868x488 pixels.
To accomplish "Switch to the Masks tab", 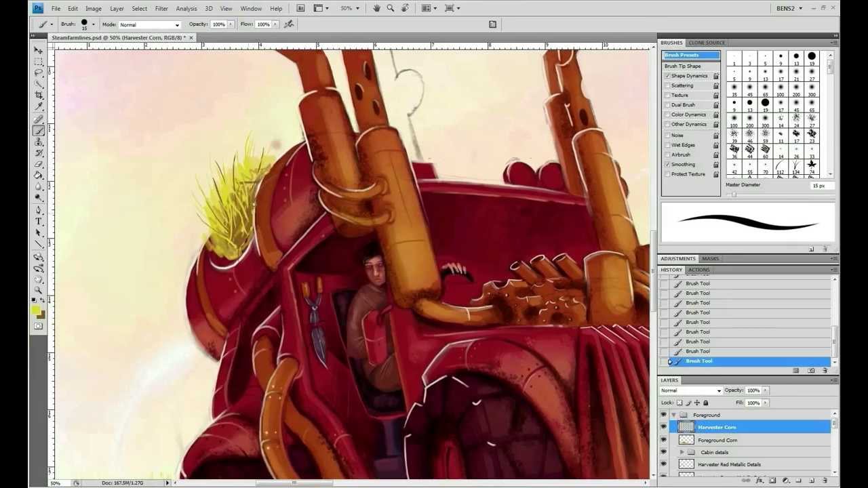I will pos(710,259).
